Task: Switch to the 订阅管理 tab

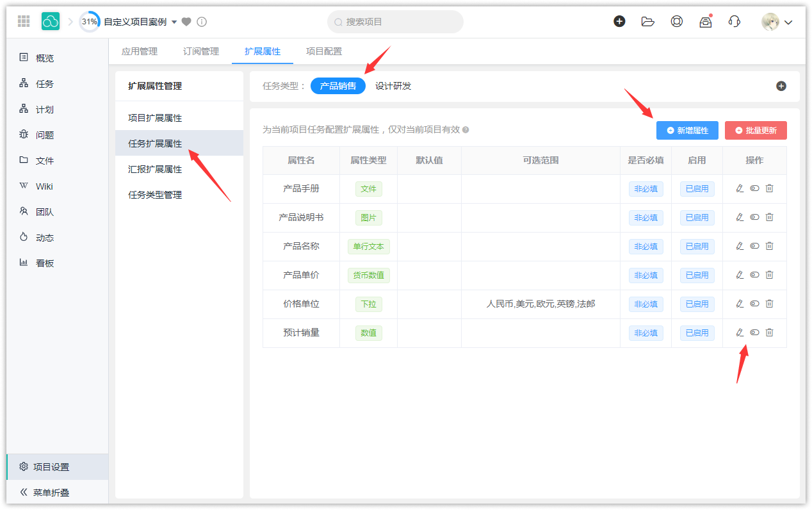Action: 201,51
